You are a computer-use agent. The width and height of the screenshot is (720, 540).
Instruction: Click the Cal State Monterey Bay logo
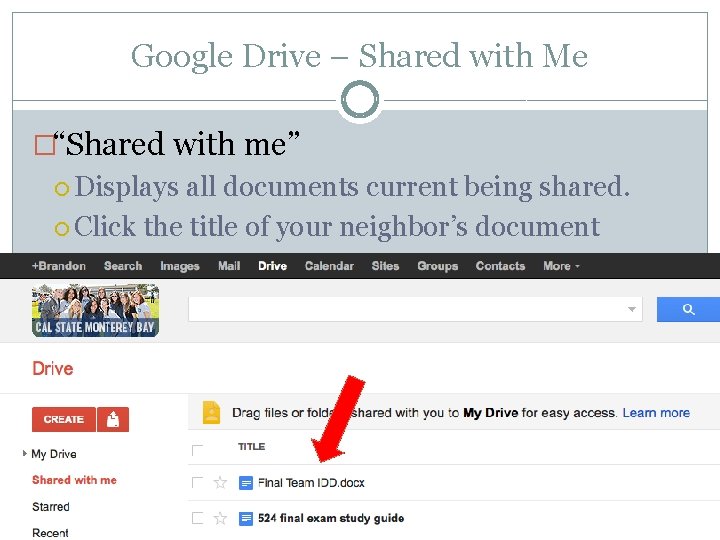point(96,310)
